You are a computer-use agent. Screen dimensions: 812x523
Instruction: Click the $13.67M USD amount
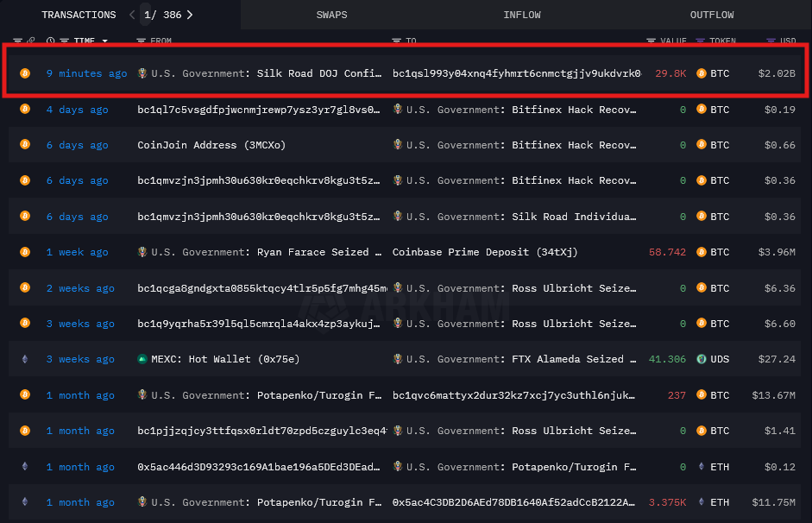tap(774, 395)
